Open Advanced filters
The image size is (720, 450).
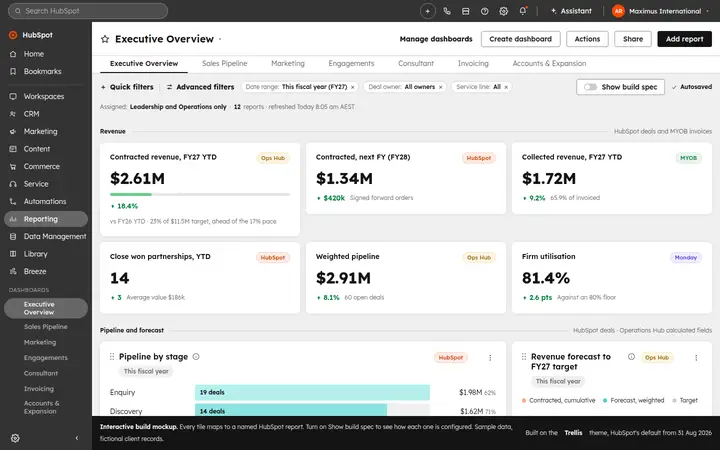coord(200,87)
